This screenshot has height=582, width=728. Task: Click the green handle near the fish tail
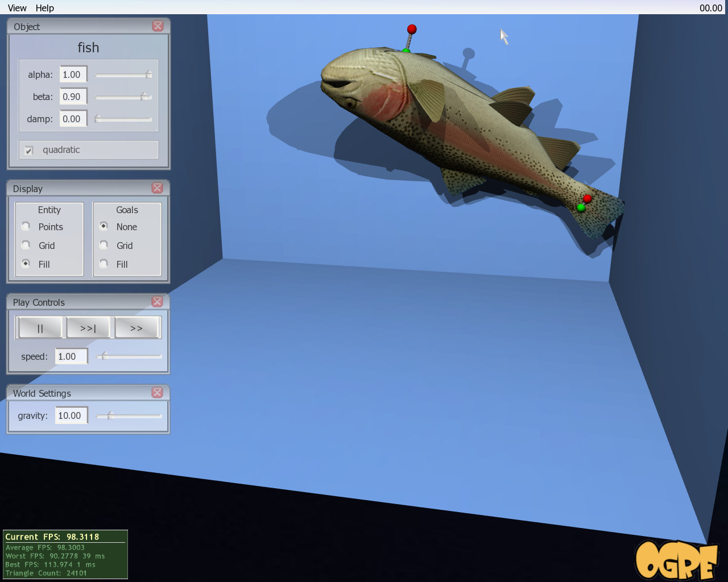[x=581, y=208]
